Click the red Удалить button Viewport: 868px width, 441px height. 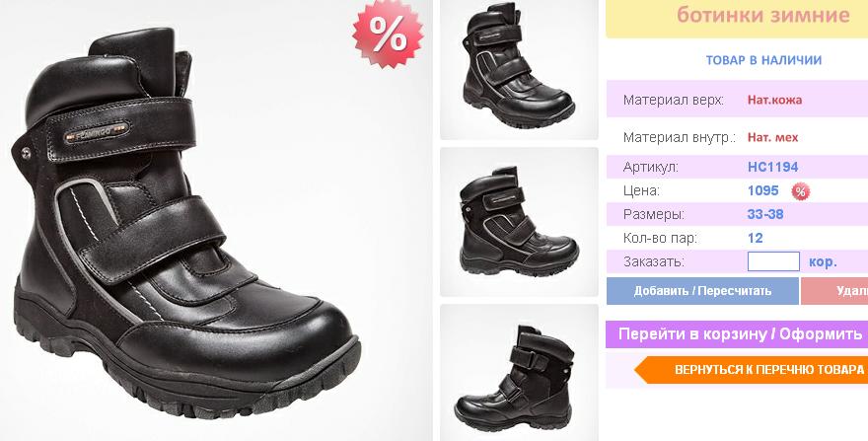tap(834, 291)
